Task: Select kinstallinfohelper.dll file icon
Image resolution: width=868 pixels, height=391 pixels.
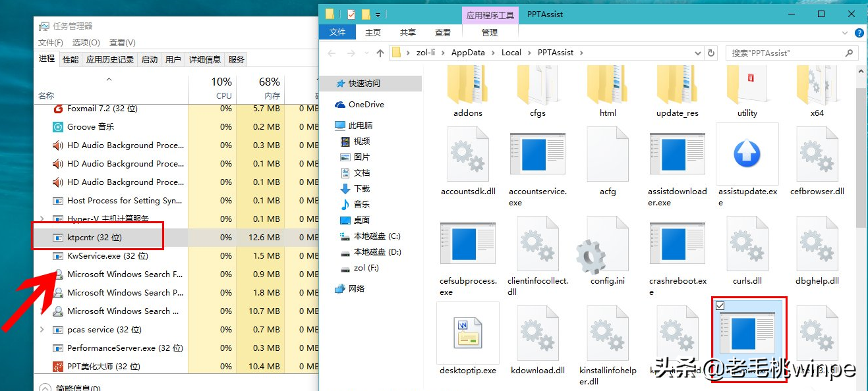Action: [608, 332]
